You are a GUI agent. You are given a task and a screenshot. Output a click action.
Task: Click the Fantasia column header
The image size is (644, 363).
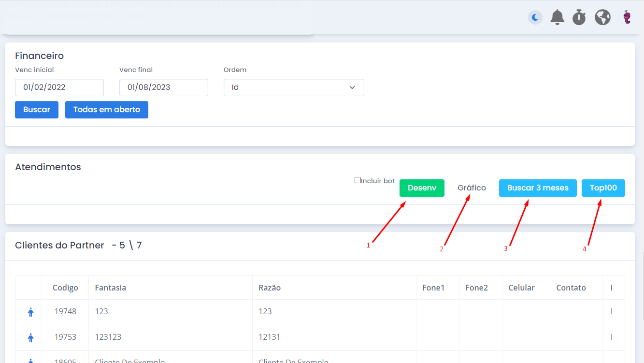111,288
